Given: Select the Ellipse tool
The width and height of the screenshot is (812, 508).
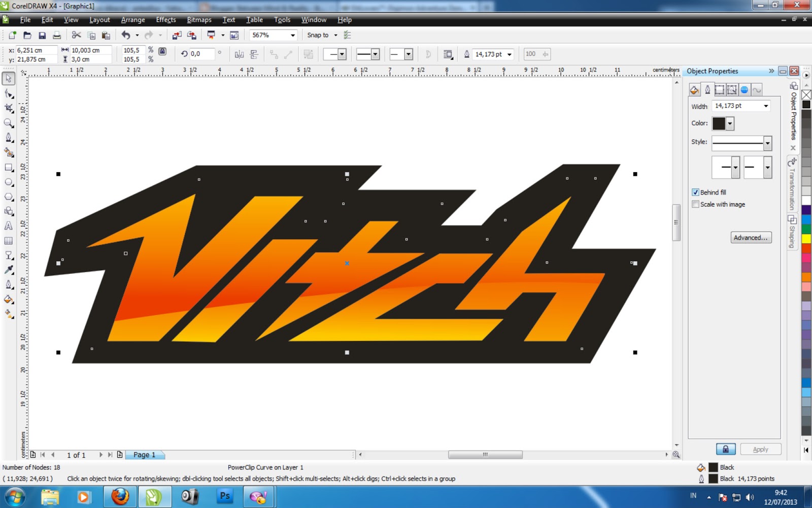Looking at the screenshot, I should pyautogui.click(x=9, y=182).
